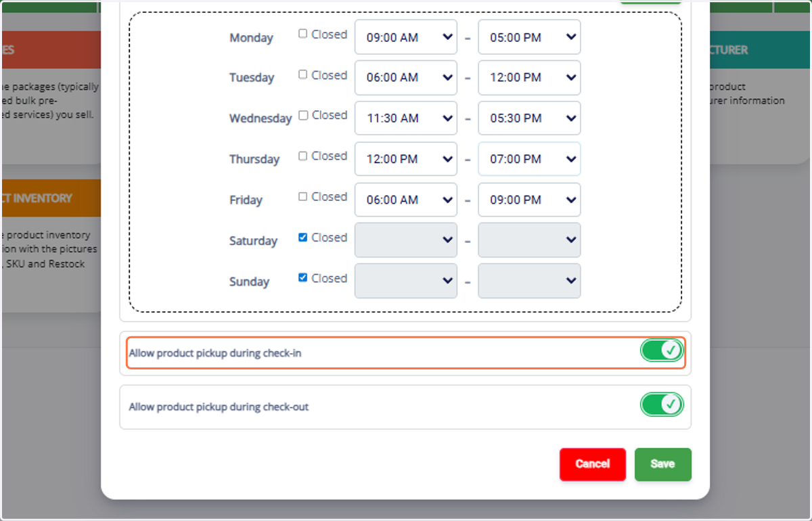Click 'Allow product pickup during check-out' text
Image resolution: width=812 pixels, height=521 pixels.
[x=219, y=407]
